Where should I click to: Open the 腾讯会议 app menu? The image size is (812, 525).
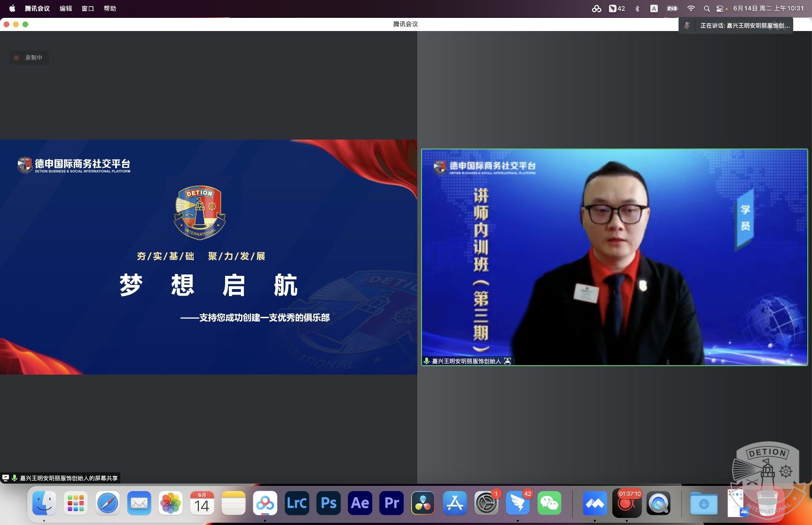pyautogui.click(x=37, y=8)
